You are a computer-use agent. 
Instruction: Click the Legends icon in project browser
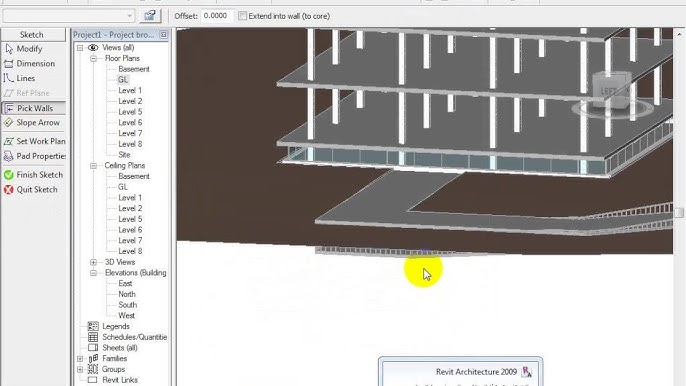tap(93, 326)
